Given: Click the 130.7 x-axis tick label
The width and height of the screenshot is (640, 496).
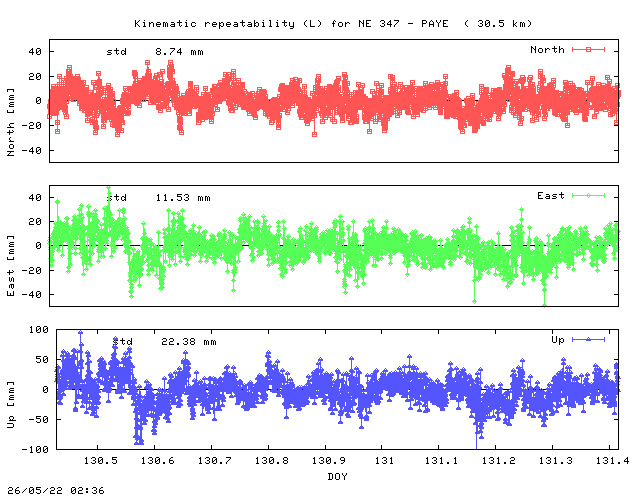Looking at the screenshot, I should pyautogui.click(x=215, y=461).
